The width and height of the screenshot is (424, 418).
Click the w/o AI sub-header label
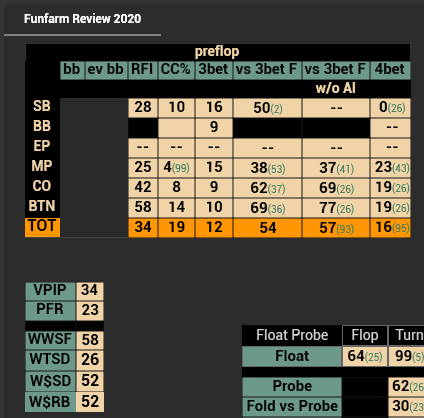pyautogui.click(x=336, y=88)
